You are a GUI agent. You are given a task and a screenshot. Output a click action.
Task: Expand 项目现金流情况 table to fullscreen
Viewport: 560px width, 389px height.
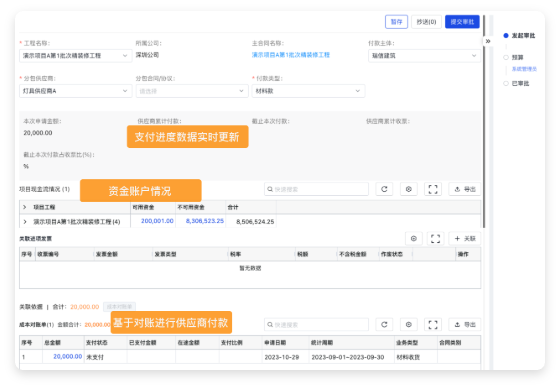coord(433,189)
